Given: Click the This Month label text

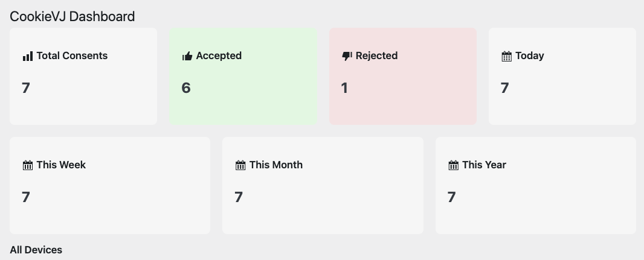Looking at the screenshot, I should (276, 165).
